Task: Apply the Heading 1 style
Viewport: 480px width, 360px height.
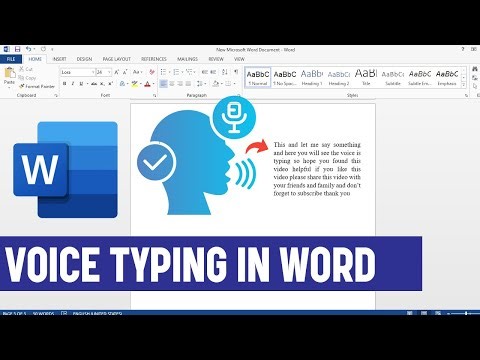Action: 312,77
